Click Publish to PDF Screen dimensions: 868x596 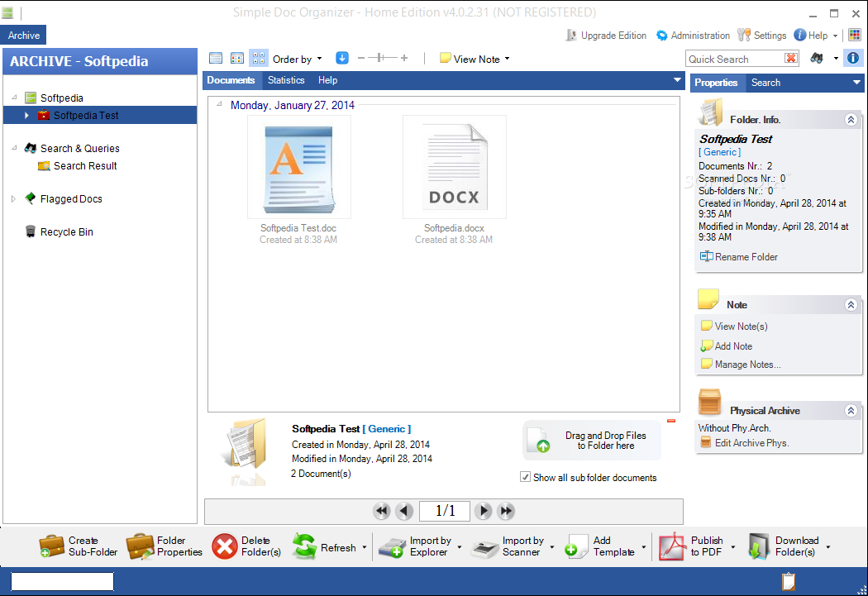point(691,546)
